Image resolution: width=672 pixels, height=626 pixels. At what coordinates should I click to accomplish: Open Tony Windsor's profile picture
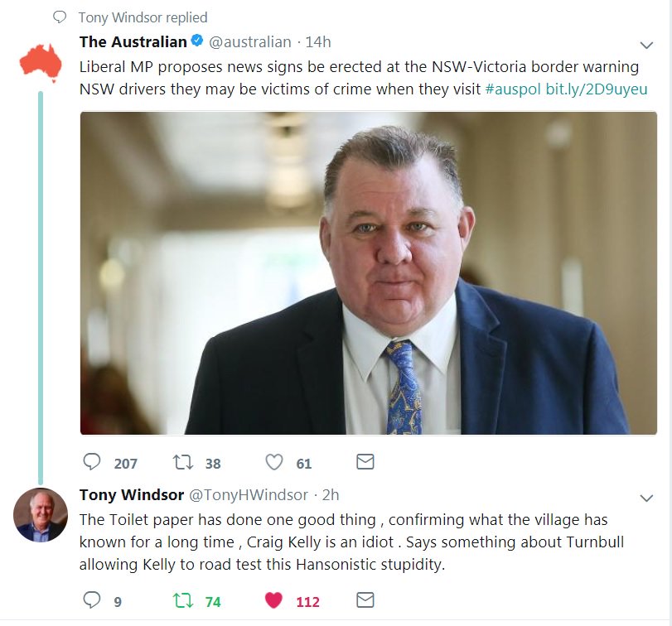point(41,515)
